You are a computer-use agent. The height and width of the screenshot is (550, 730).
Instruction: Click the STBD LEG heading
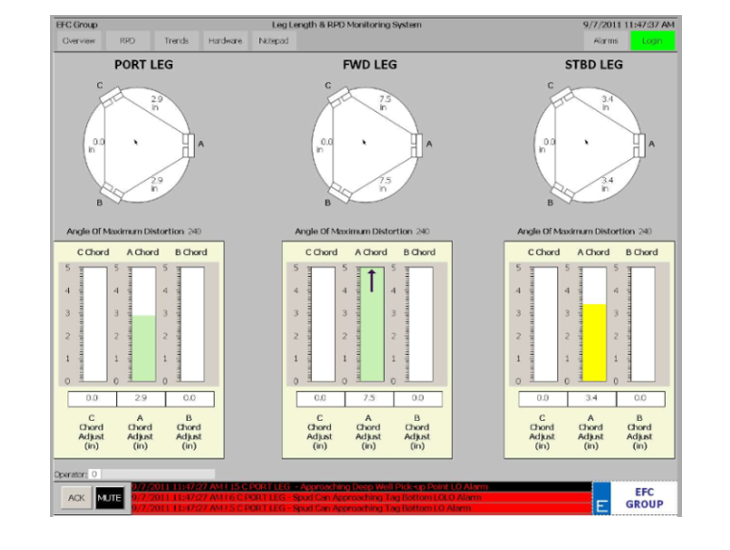coord(594,65)
